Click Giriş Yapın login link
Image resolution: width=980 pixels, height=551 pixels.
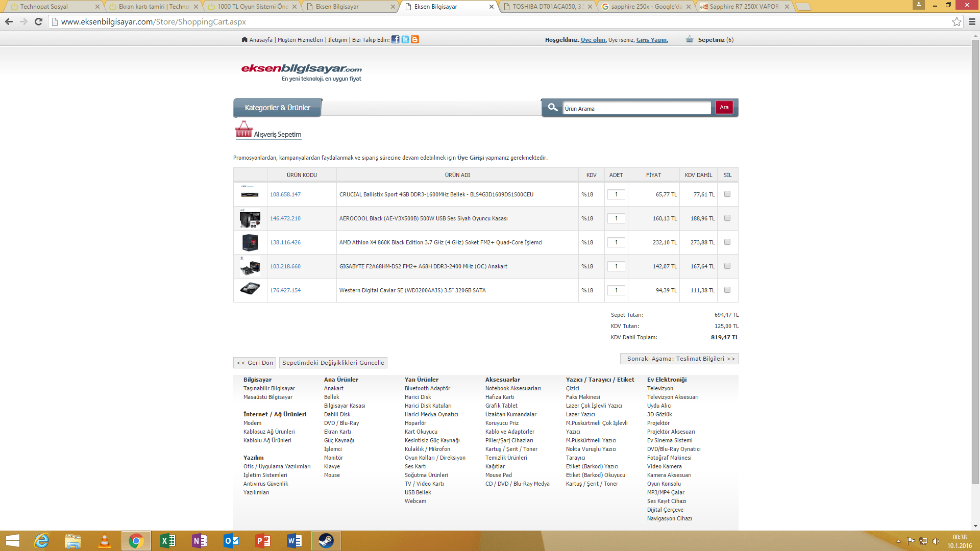(652, 40)
